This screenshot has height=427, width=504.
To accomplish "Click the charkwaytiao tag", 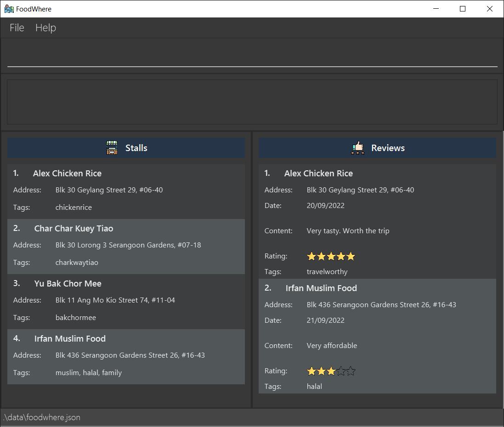I will click(x=77, y=263).
